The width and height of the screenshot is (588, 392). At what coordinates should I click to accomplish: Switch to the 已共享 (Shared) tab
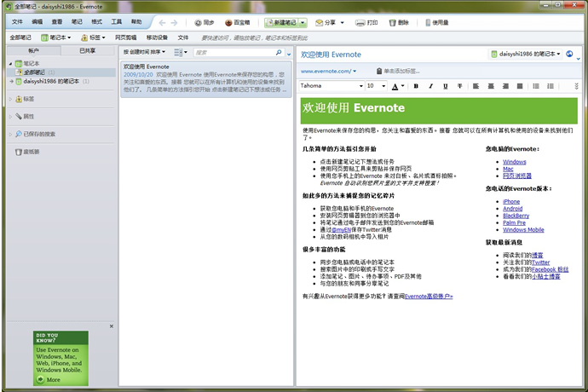click(x=88, y=51)
